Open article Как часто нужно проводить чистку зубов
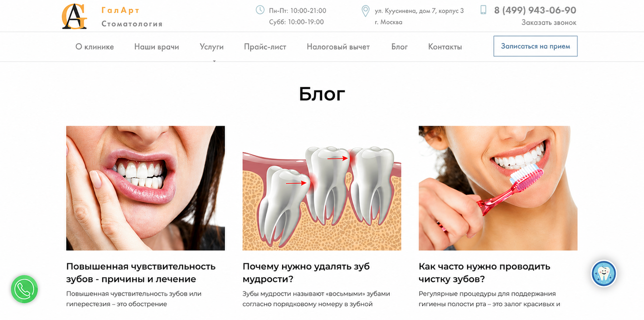 tap(484, 272)
